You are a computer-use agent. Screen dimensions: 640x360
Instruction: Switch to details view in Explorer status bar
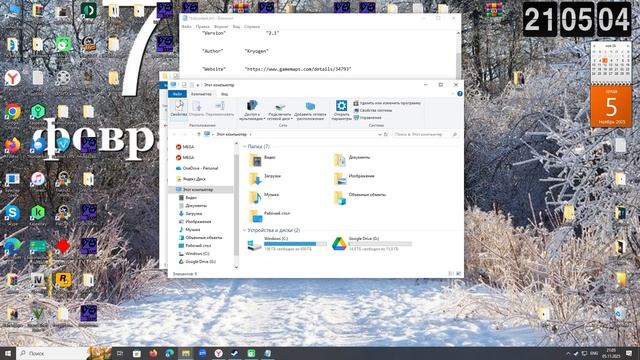pos(451,274)
